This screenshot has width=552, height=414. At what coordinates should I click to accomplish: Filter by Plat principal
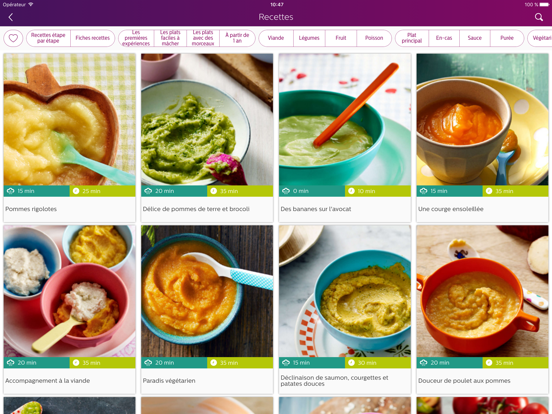tap(412, 38)
